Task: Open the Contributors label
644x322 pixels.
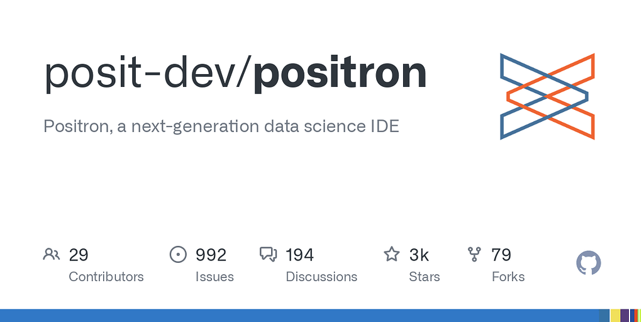Action: point(106,277)
